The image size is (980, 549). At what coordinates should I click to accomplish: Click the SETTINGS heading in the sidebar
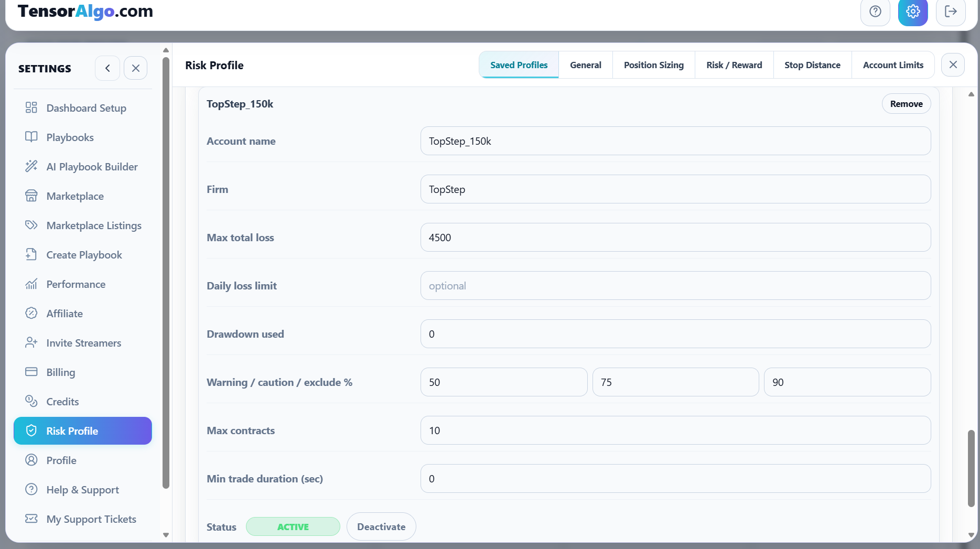(45, 69)
